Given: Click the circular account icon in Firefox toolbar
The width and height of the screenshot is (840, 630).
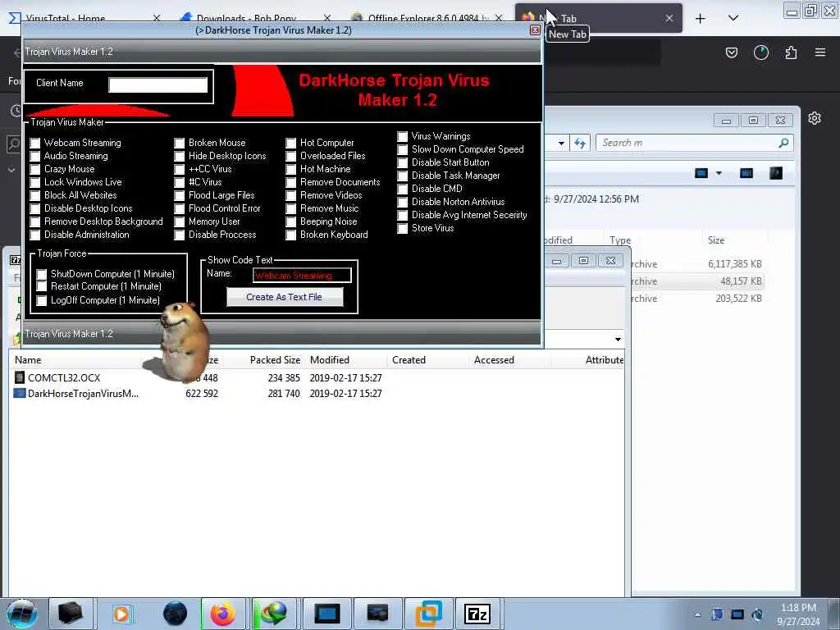Looking at the screenshot, I should pyautogui.click(x=760, y=52).
